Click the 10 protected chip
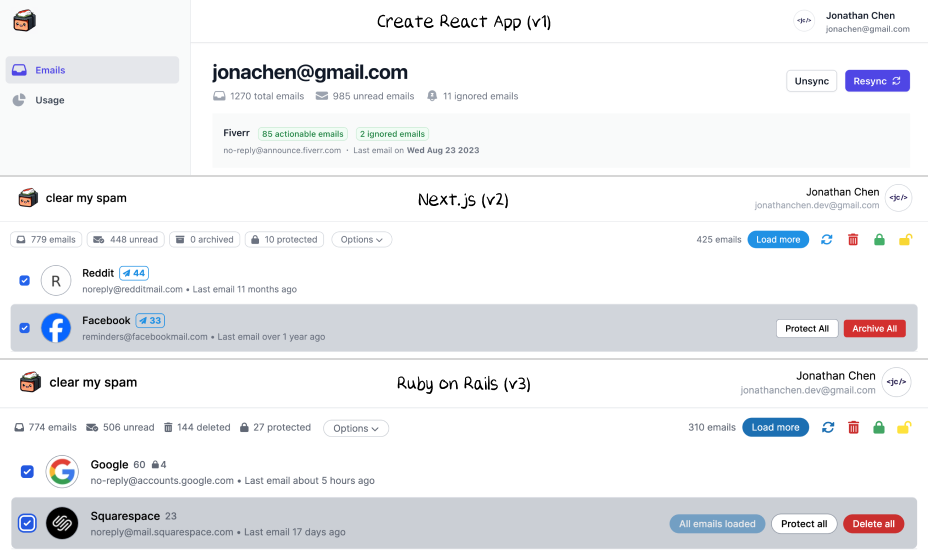 tap(284, 239)
